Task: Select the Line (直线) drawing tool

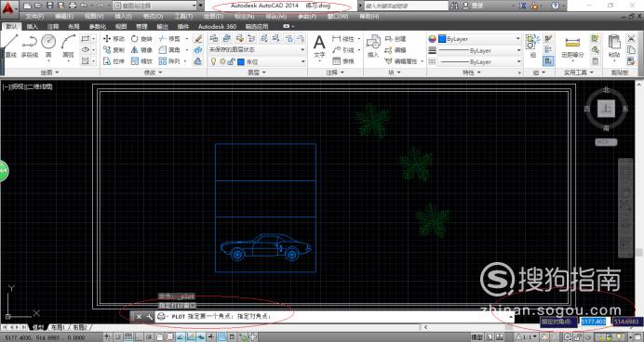Action: tap(10, 46)
